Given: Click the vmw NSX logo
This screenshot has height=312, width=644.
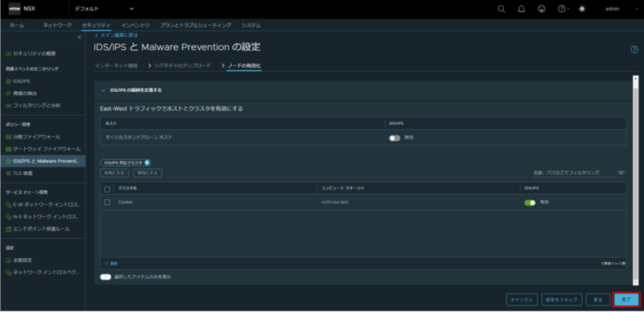Looking at the screenshot, I should (23, 9).
